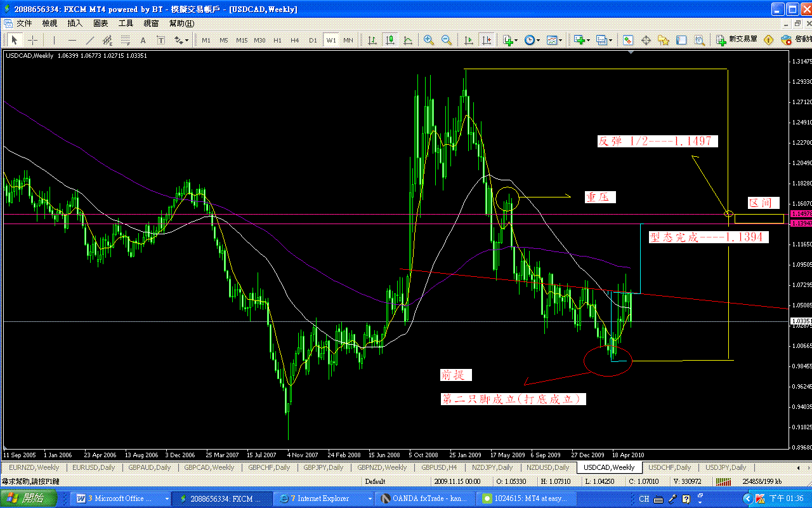The image size is (812, 508).
Task: Open the Indicators list dropdown
Action: (510, 40)
